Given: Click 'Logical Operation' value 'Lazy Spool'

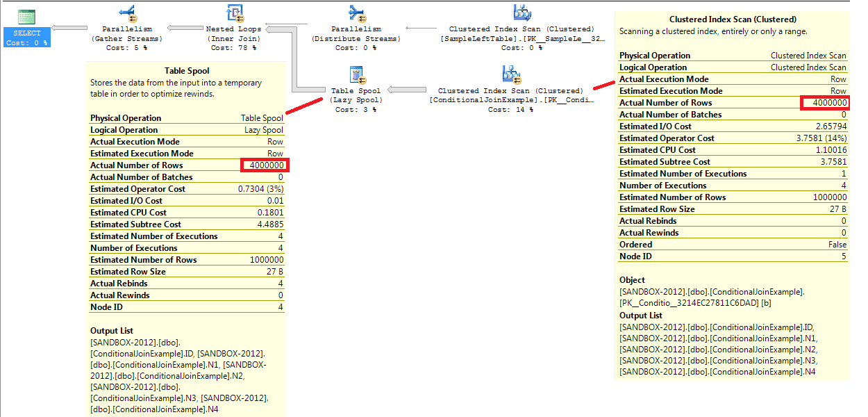Looking at the screenshot, I should tap(264, 130).
